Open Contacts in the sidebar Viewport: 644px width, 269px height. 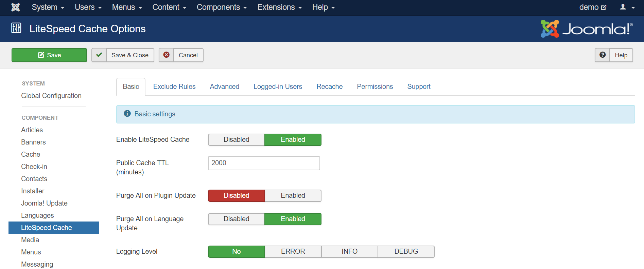click(34, 179)
